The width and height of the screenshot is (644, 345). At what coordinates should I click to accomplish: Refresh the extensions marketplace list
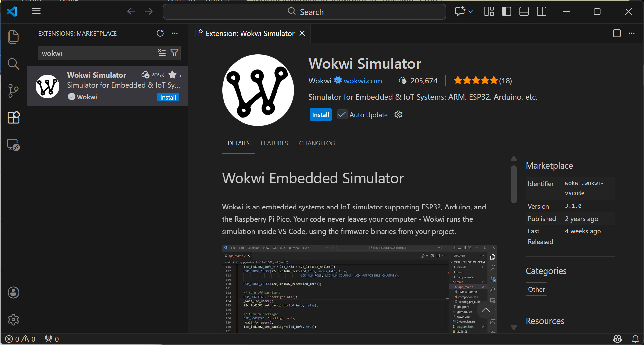point(160,33)
